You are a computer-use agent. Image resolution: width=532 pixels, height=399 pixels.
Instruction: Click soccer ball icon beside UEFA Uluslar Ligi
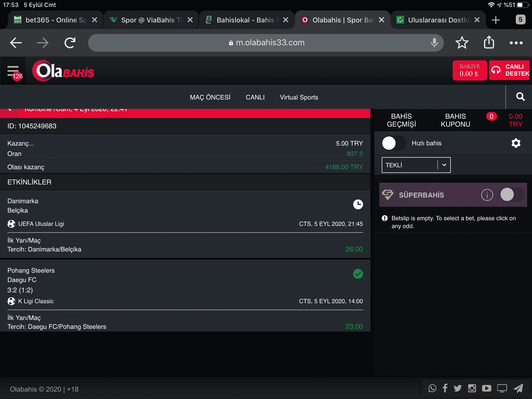click(11, 224)
